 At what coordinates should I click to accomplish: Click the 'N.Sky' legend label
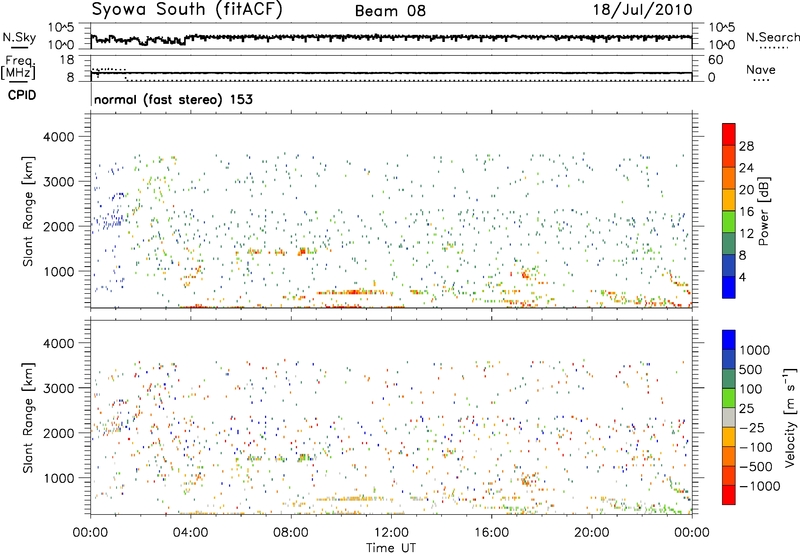pos(19,37)
